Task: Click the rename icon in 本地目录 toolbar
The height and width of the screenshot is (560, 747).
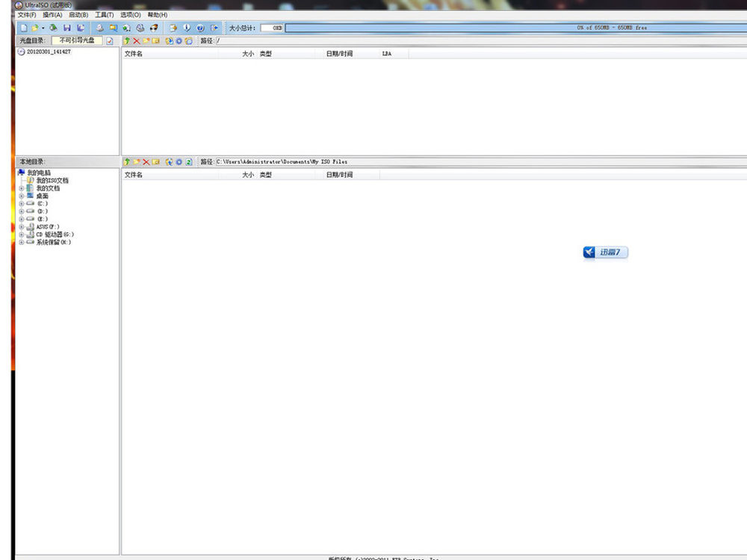Action: click(x=155, y=162)
